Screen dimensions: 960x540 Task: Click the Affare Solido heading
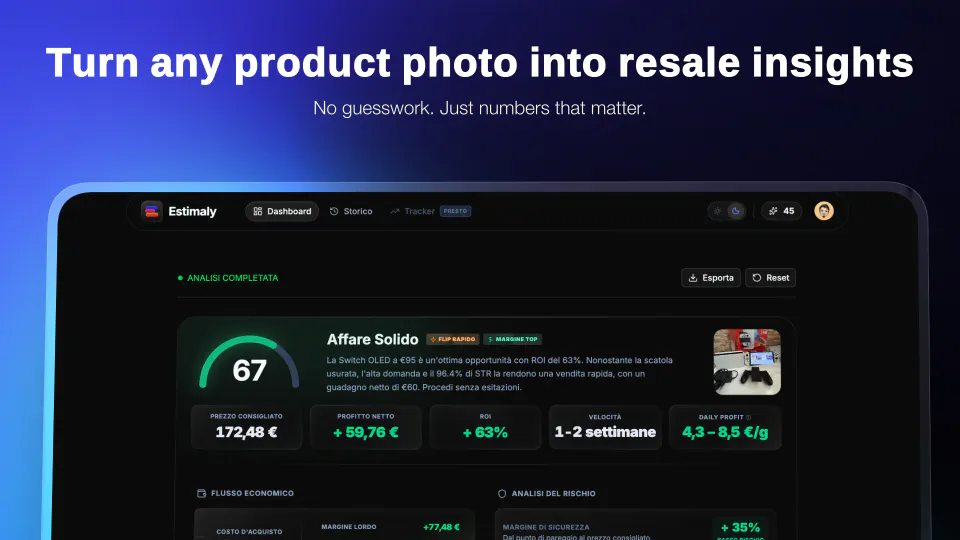click(x=372, y=339)
